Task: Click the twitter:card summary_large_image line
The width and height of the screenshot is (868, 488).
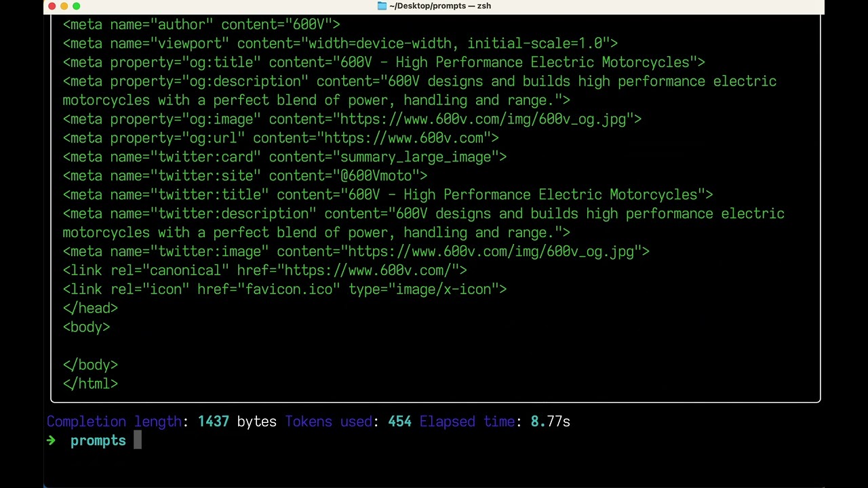Action: (285, 157)
